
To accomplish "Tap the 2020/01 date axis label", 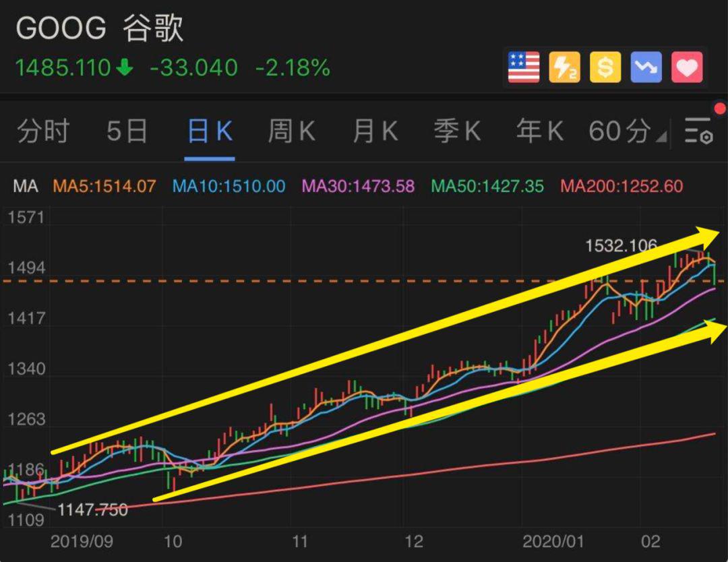I will [553, 542].
